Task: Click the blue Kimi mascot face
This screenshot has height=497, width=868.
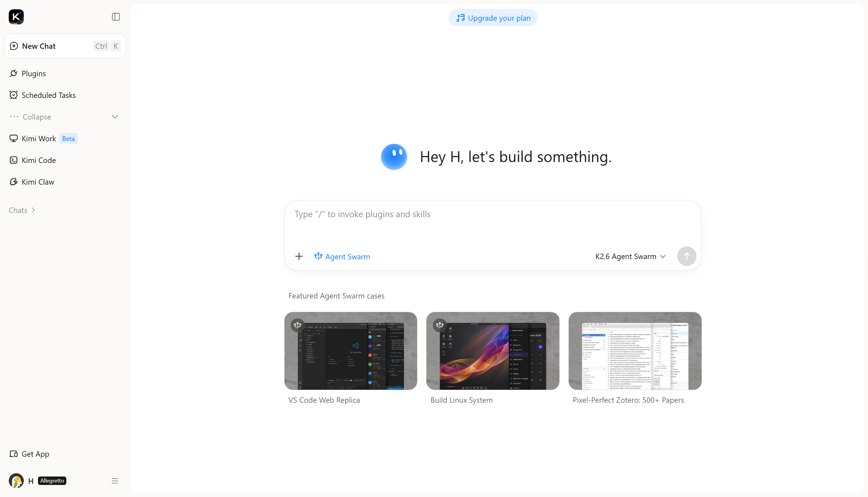Action: [x=394, y=157]
